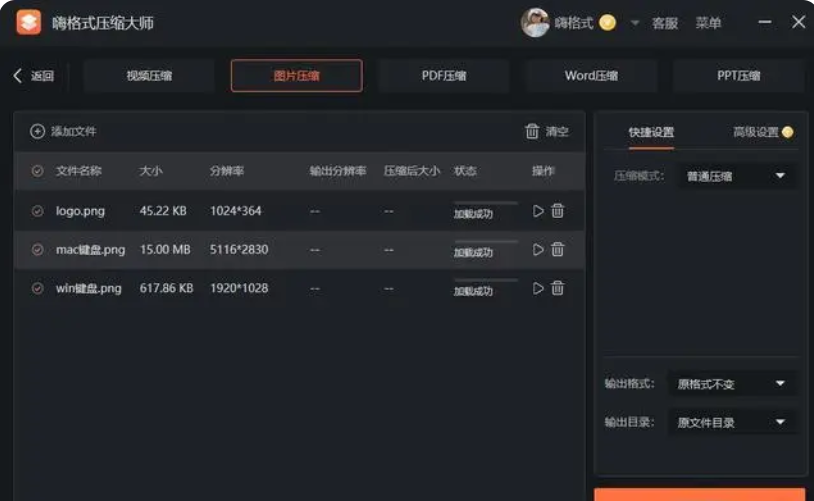Image resolution: width=814 pixels, height=501 pixels.
Task: Toggle the select-all checkbox beside 文件名称
Action: click(x=37, y=171)
